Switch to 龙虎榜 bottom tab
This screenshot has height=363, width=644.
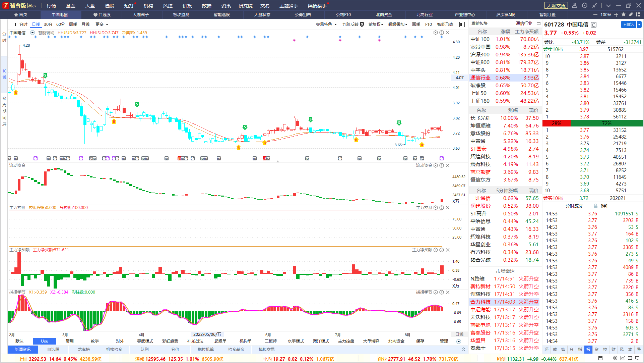coord(84,350)
